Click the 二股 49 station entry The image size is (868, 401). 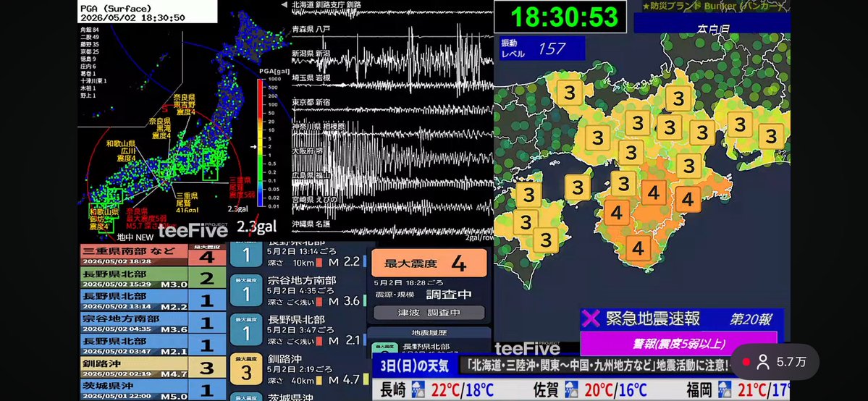click(90, 37)
